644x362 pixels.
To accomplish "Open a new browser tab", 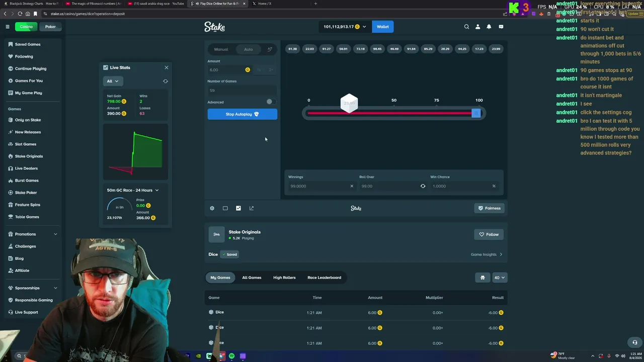I will [x=315, y=4].
